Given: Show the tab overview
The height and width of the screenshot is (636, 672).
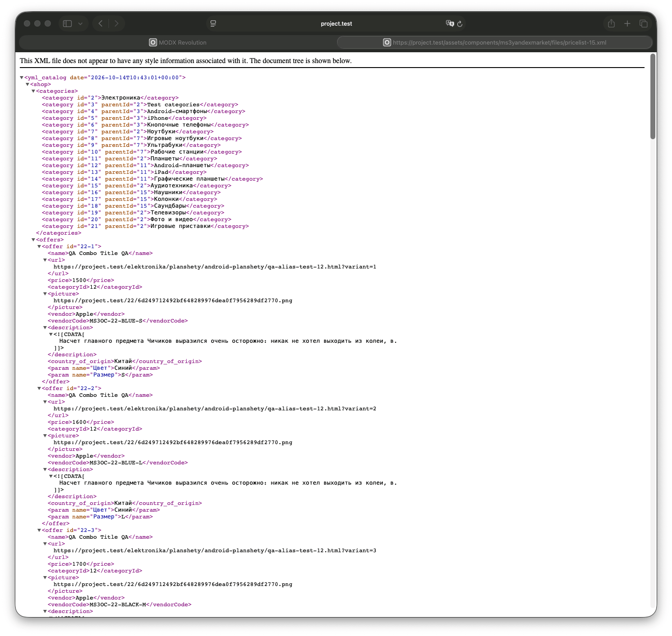Looking at the screenshot, I should click(x=644, y=23).
